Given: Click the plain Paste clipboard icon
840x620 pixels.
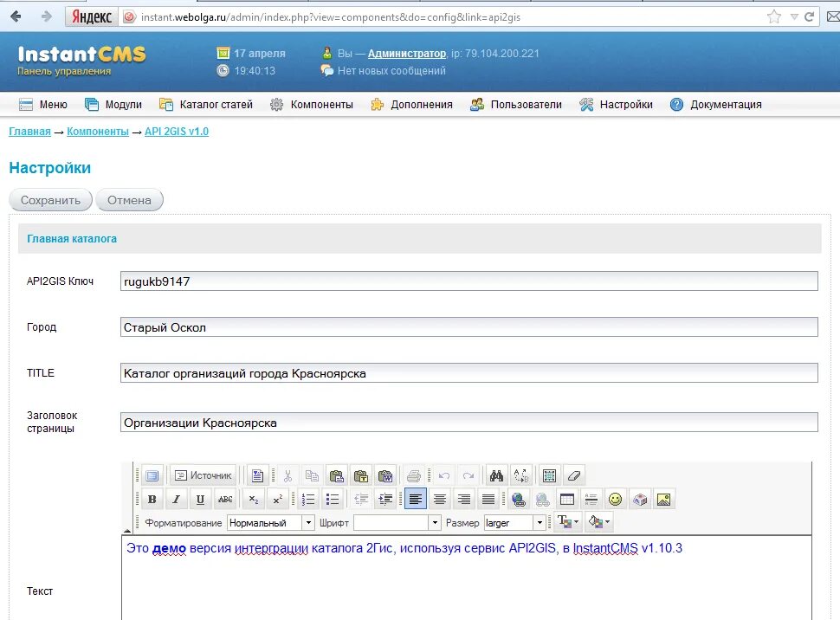Looking at the screenshot, I should tap(336, 475).
